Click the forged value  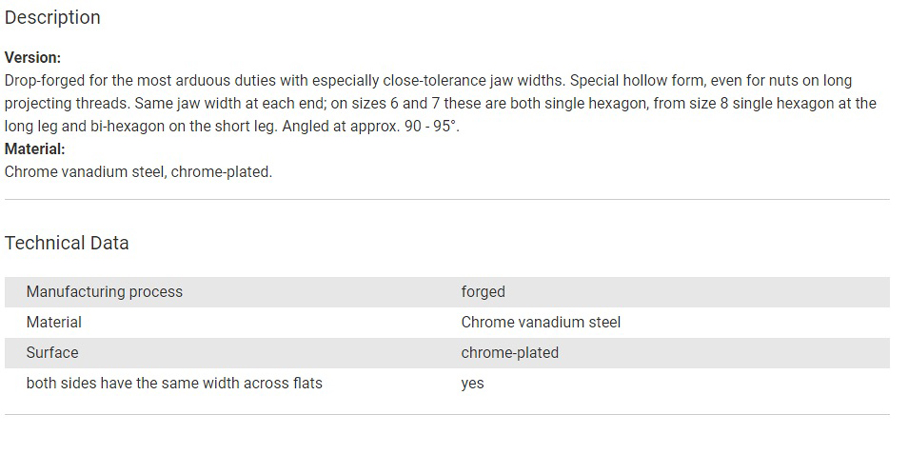click(x=483, y=292)
